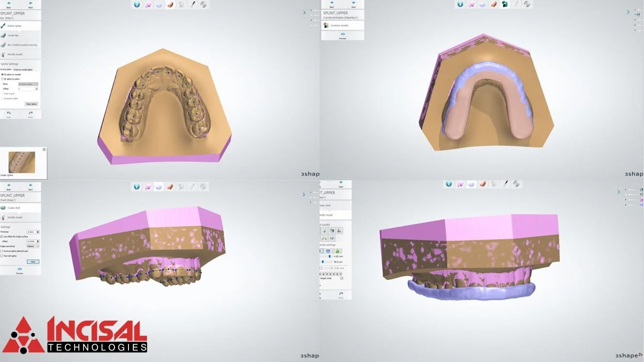The width and height of the screenshot is (644, 362).
Task: Open Modify model in the Bar (Max1) panel
Action: coord(20,55)
